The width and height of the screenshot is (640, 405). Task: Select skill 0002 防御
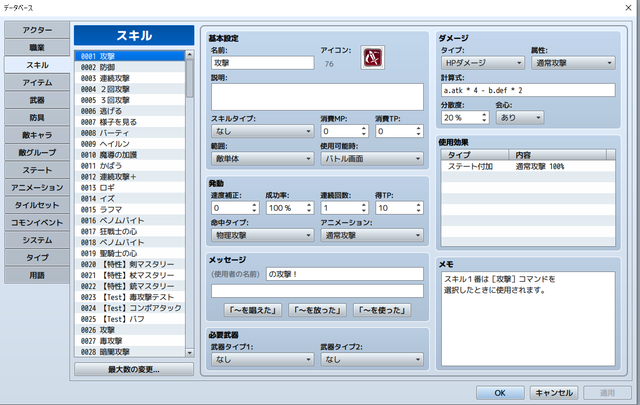point(130,67)
